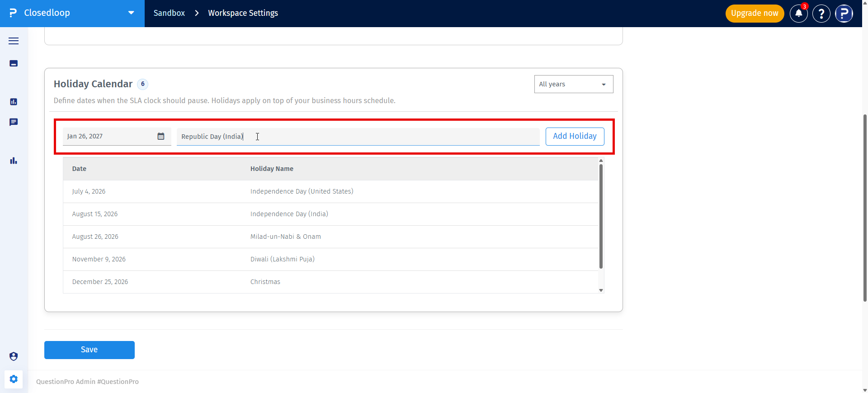The image size is (868, 393).
Task: Click the Sandbox breadcrumb
Action: [x=169, y=13]
